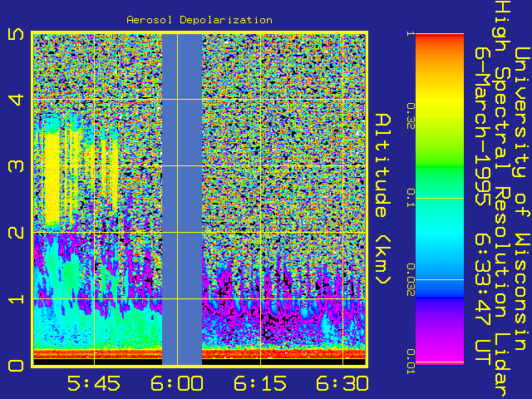Viewport: 532px width, 399px height.
Task: Click the 'Altitude (km)' axis title
Action: coord(383,199)
